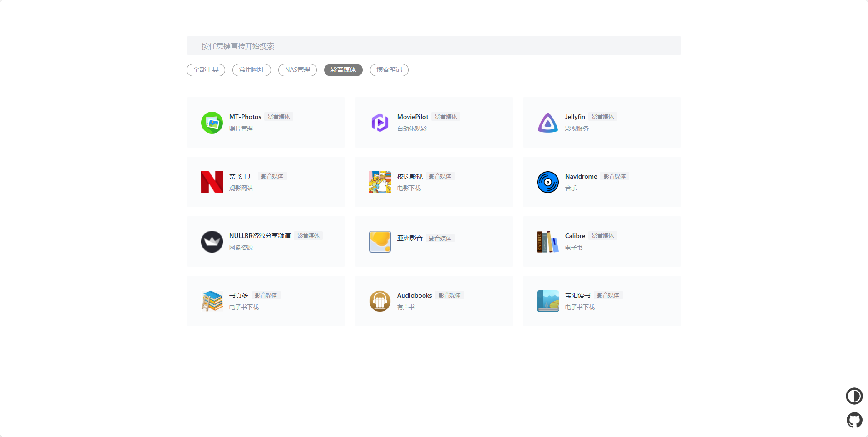Click the 有声书 description text
This screenshot has width=868, height=437.
(x=406, y=307)
